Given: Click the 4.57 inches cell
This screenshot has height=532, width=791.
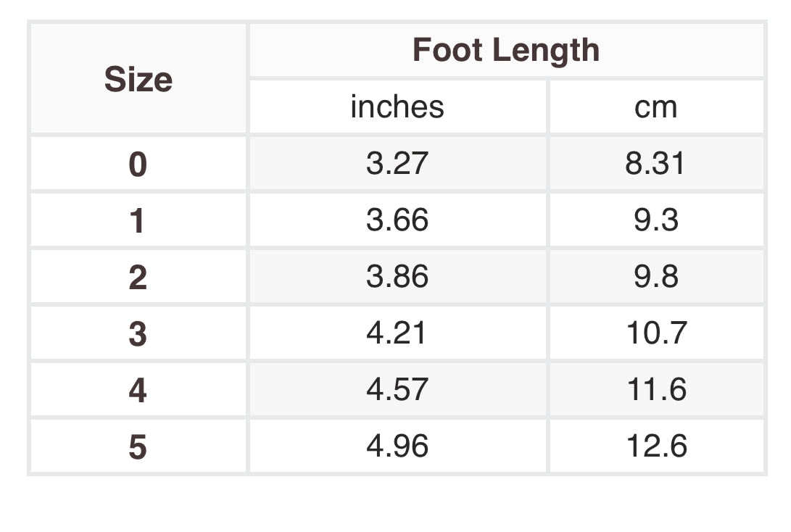Looking at the screenshot, I should [397, 390].
